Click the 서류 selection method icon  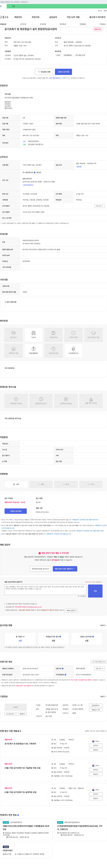[x=16, y=484]
